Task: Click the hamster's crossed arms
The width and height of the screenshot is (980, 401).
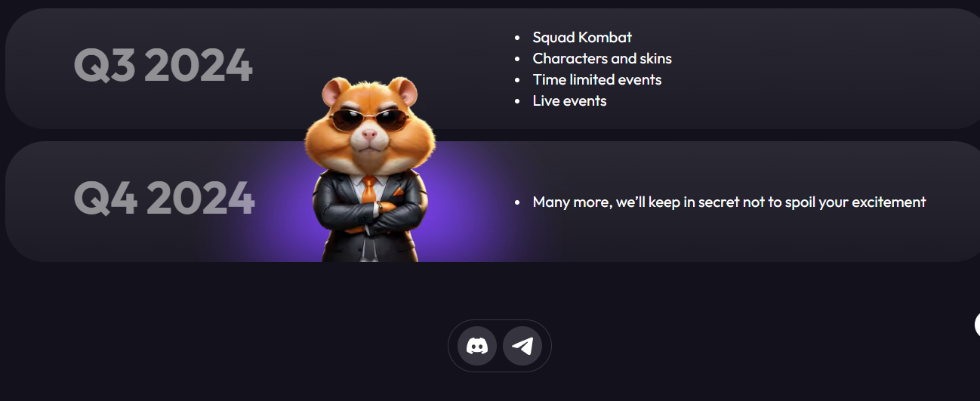Action: pyautogui.click(x=370, y=213)
